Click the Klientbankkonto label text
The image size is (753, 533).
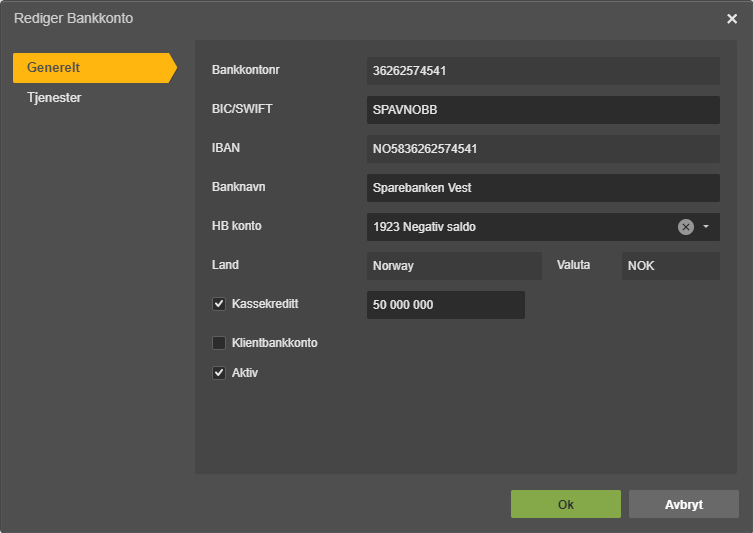(274, 343)
